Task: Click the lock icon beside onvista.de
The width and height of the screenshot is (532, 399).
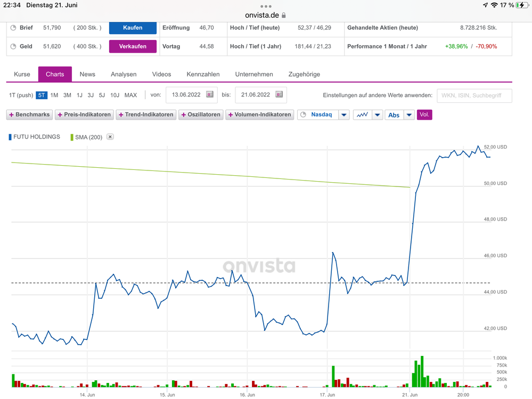Action: [x=284, y=15]
